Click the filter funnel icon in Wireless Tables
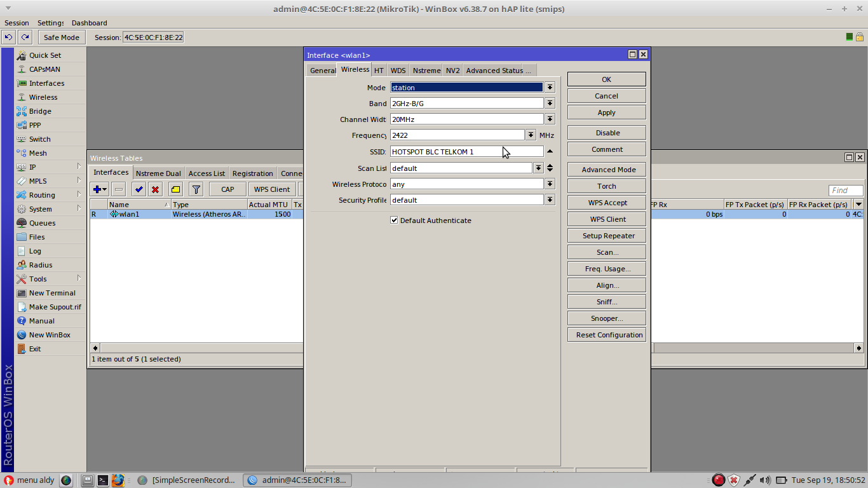This screenshot has height=488, width=868. pos(196,189)
